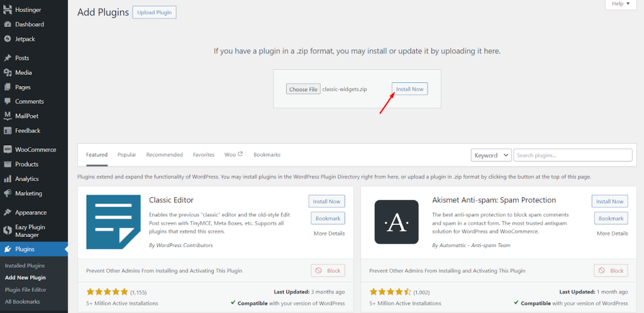Screen dimensions: 644x313
Task: Click the Eazy Plugin Manager icon
Action: pos(8,231)
